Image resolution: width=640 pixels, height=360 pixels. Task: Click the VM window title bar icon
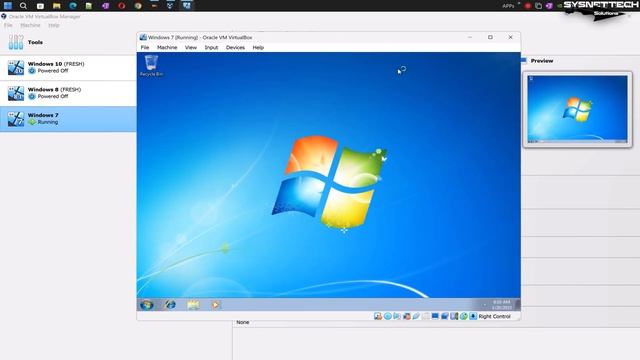(x=143, y=37)
